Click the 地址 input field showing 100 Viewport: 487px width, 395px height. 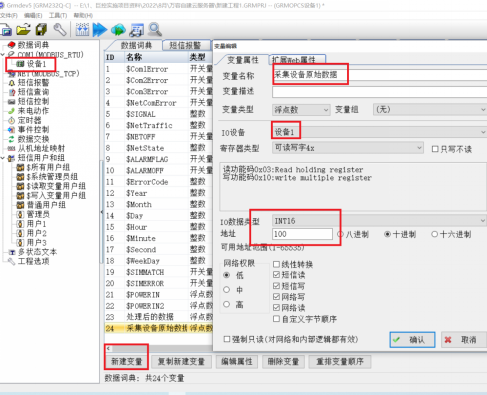pyautogui.click(x=302, y=234)
